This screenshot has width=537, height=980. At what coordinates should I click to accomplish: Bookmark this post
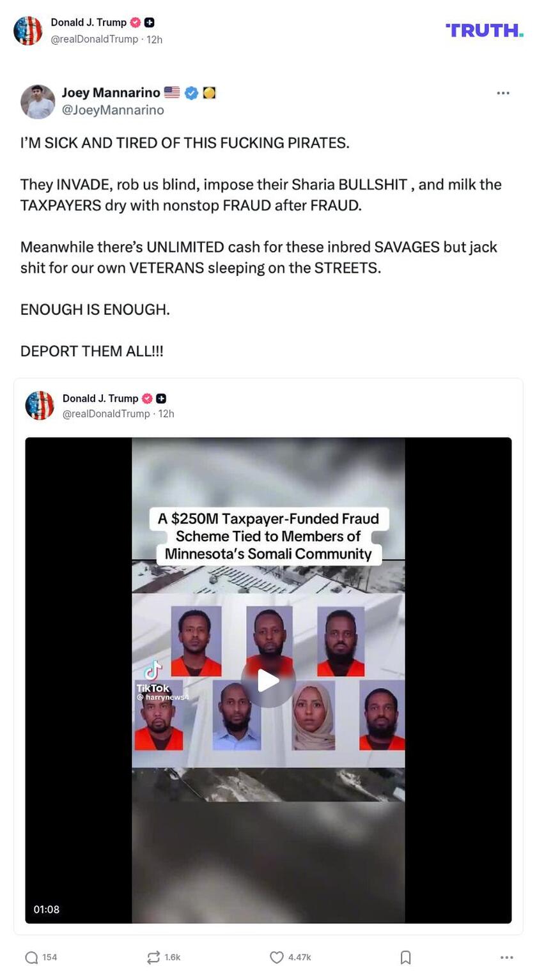tap(405, 957)
